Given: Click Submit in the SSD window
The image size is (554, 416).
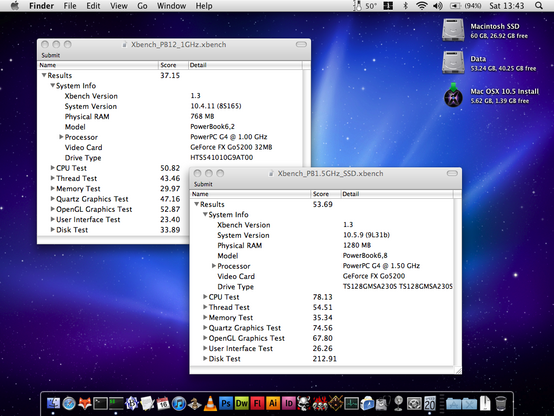Looking at the screenshot, I should [203, 184].
